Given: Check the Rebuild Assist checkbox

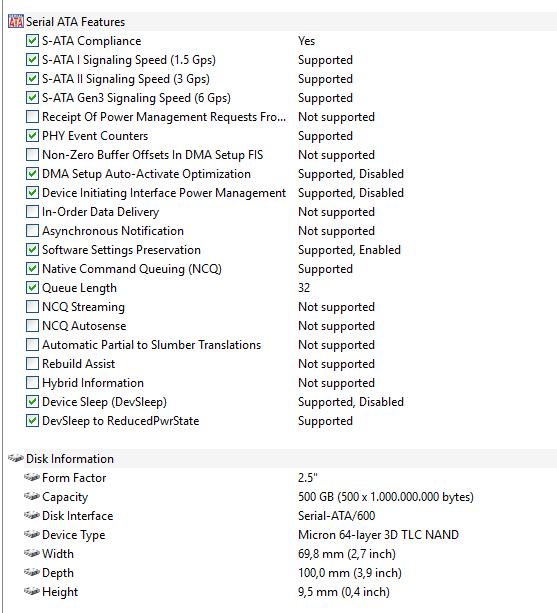Looking at the screenshot, I should pos(32,364).
